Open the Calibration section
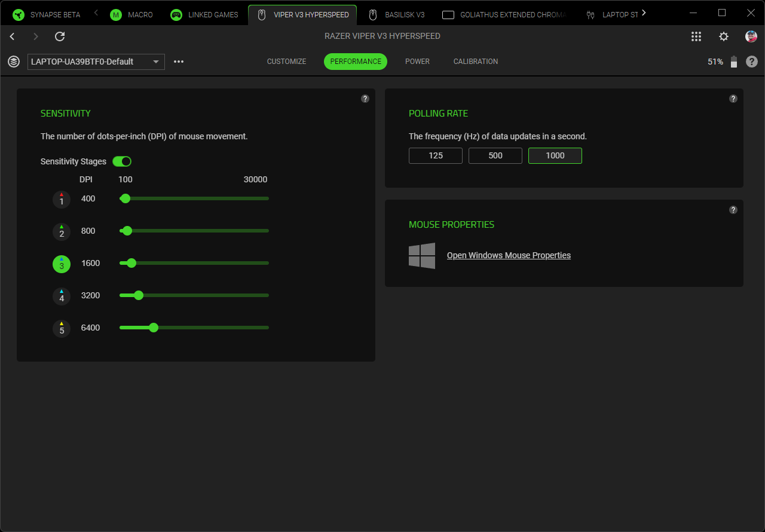Viewport: 765px width, 532px height. (476, 62)
